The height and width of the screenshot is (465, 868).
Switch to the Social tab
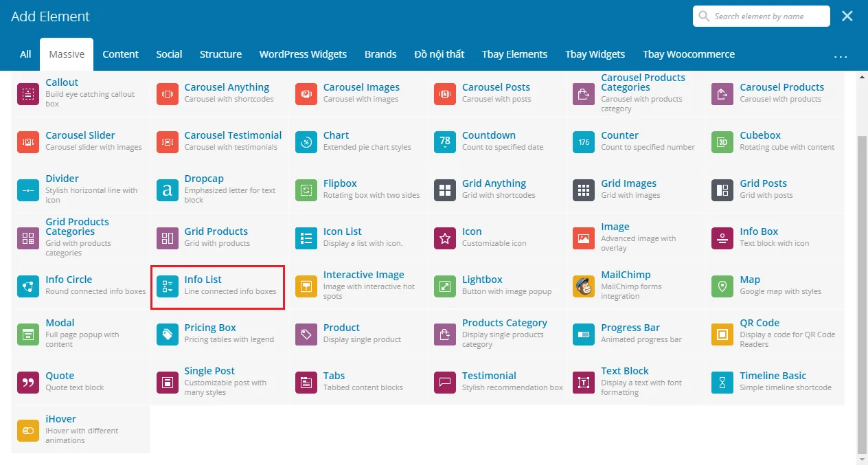[x=169, y=54]
